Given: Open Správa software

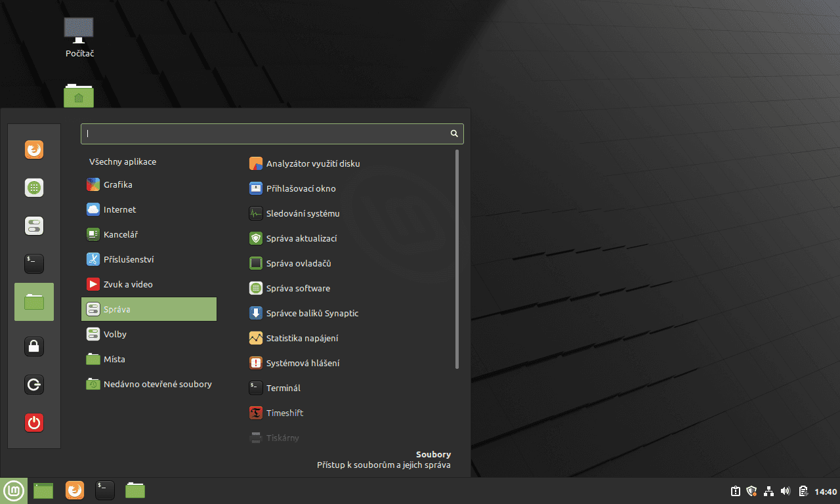Looking at the screenshot, I should coord(297,288).
